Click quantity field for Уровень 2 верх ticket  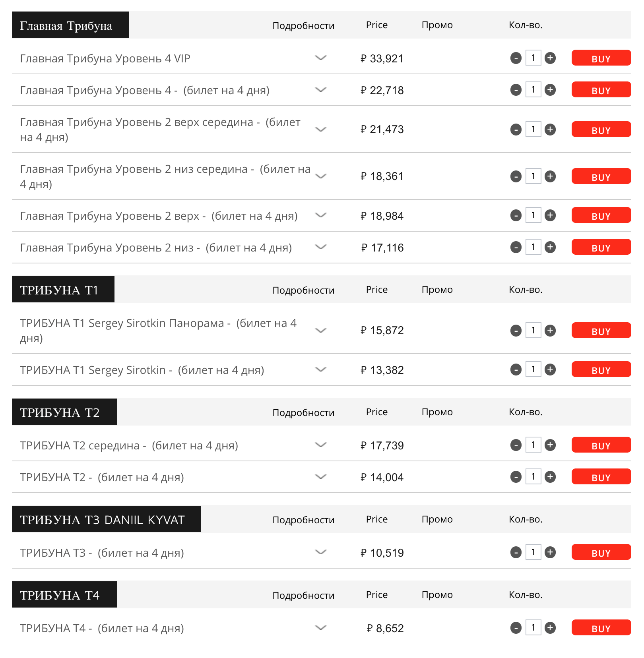click(533, 215)
